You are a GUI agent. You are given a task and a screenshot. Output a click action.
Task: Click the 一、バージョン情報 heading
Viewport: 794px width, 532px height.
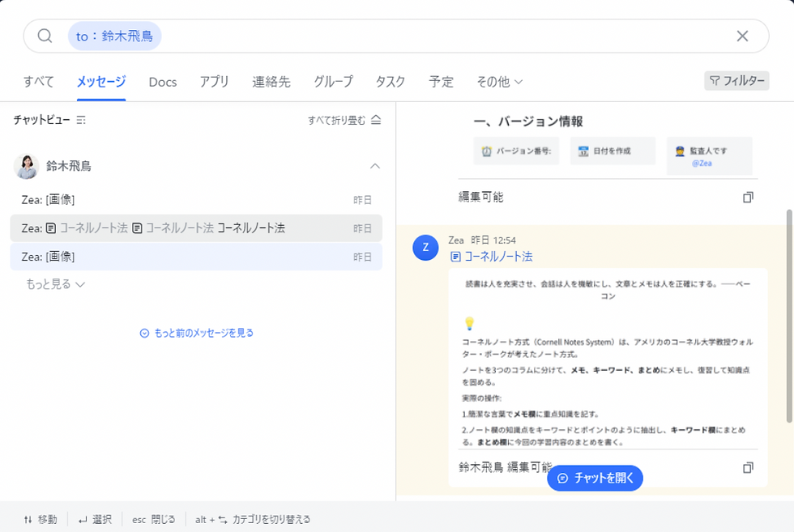[x=528, y=121]
